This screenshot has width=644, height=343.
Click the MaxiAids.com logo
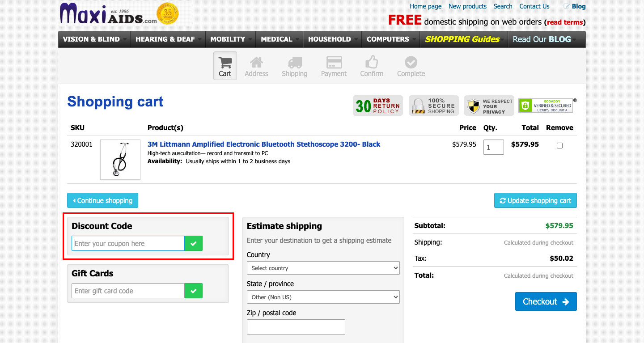point(108,14)
